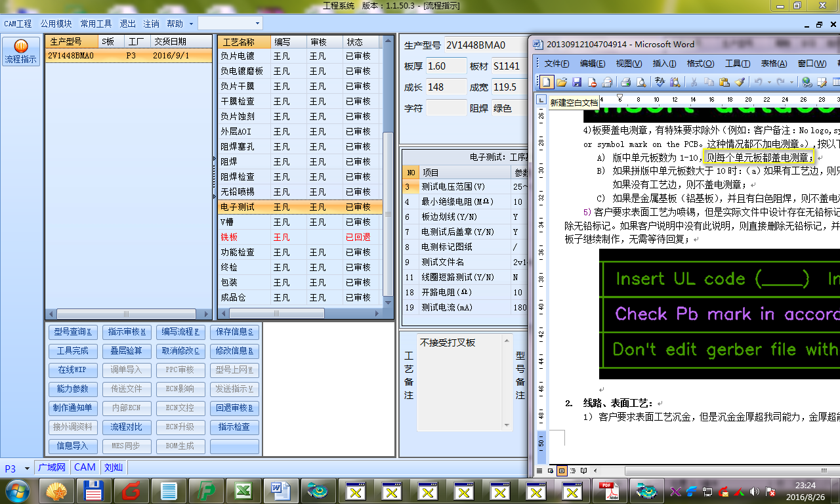Click the Print icon in Word toolbar
Image resolution: width=840 pixels, height=504 pixels.
tap(625, 82)
